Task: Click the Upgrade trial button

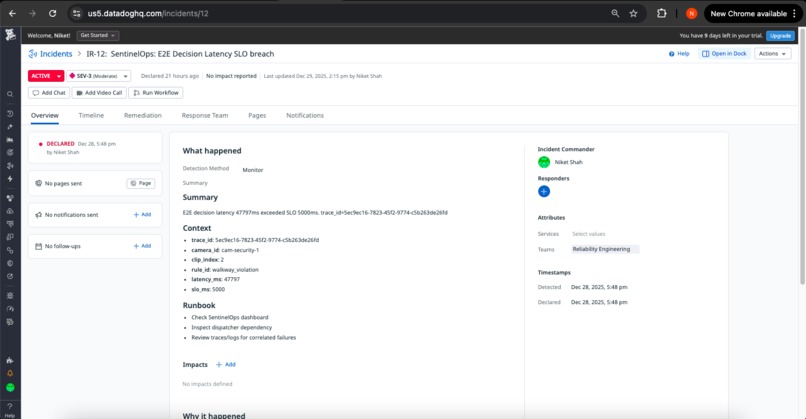Action: (x=780, y=35)
